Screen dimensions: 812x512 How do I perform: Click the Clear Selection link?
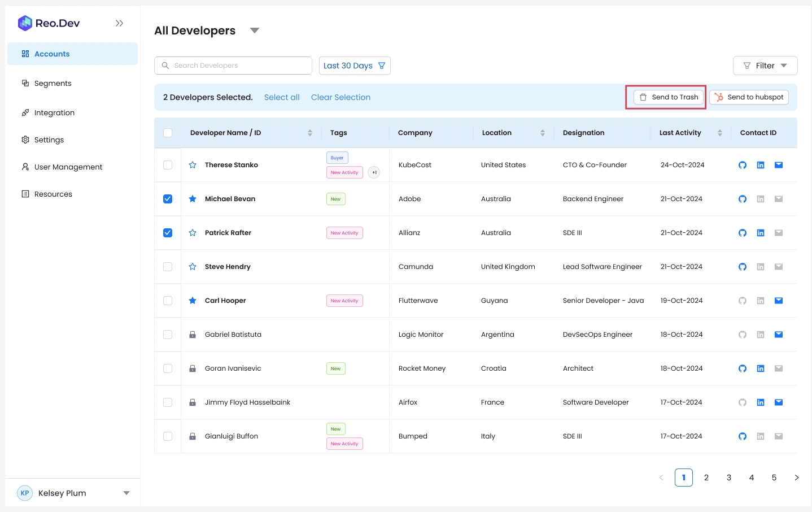[340, 97]
